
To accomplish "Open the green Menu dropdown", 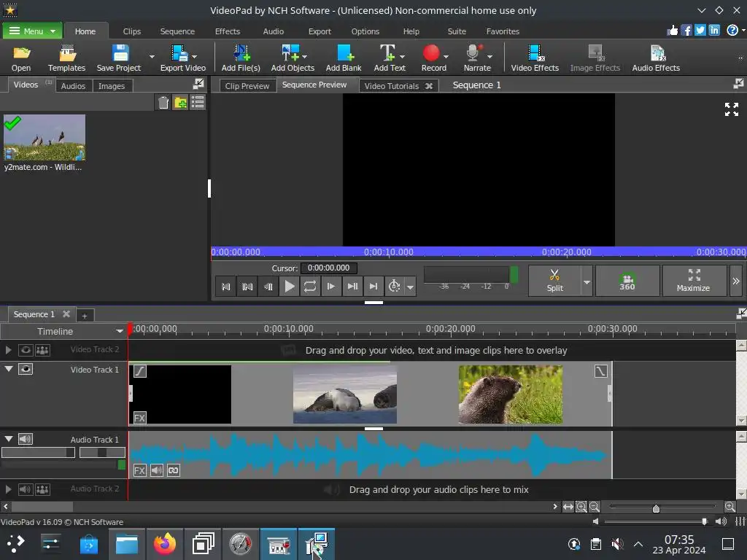I will click(x=32, y=31).
